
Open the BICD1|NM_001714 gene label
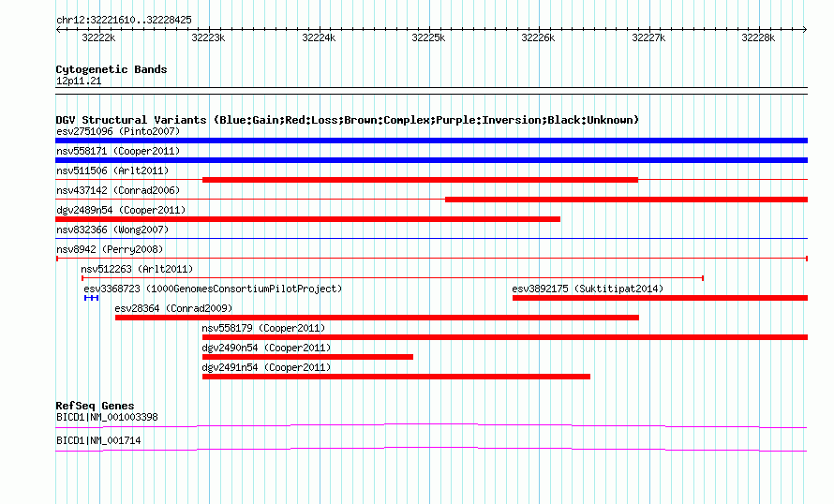coord(98,440)
